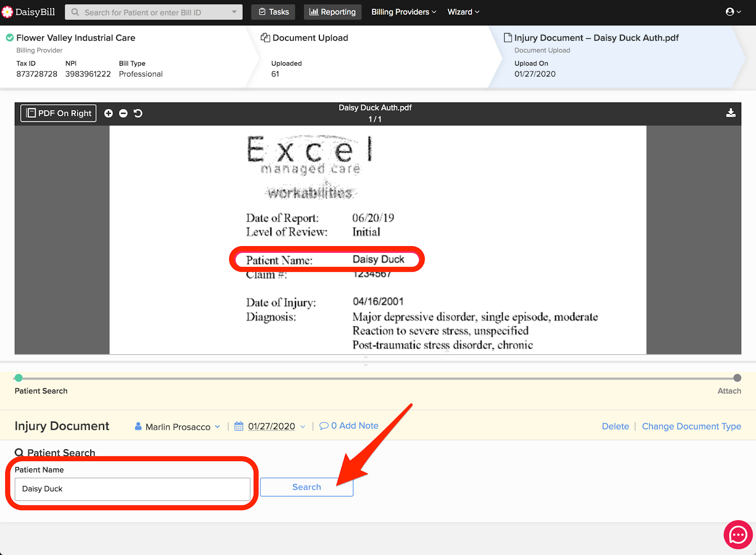Click Change Document Type link
Screen dimensions: 756x555
[691, 426]
